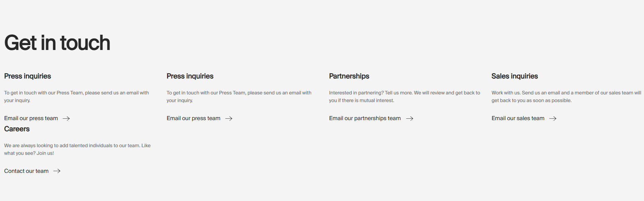
Task: Click the "Press inquiries" heading in the Careers column
Action: point(27,76)
